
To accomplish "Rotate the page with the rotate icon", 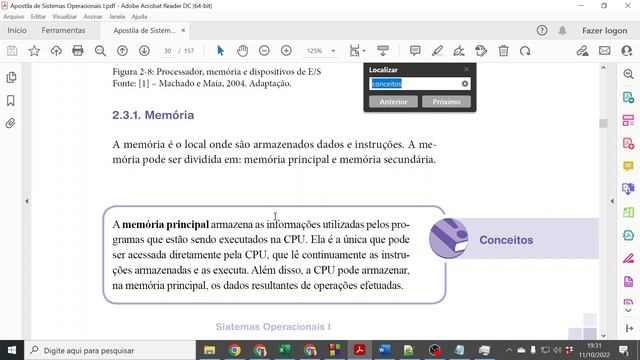I will point(525,51).
